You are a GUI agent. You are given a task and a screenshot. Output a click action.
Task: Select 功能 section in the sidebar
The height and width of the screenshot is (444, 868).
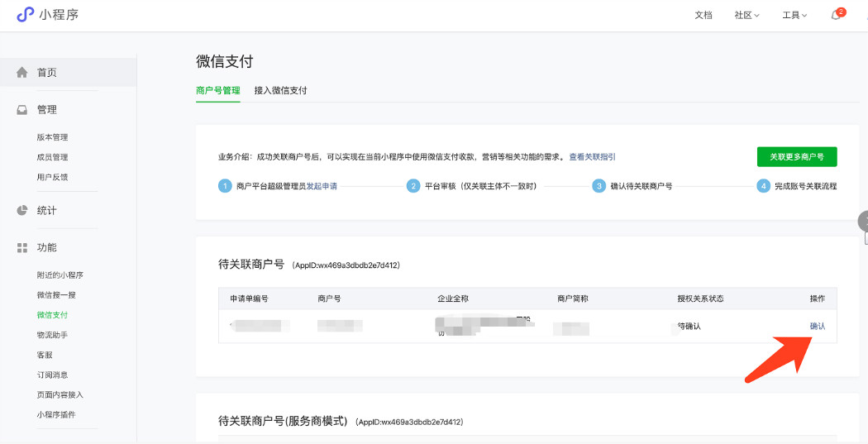pyautogui.click(x=47, y=247)
